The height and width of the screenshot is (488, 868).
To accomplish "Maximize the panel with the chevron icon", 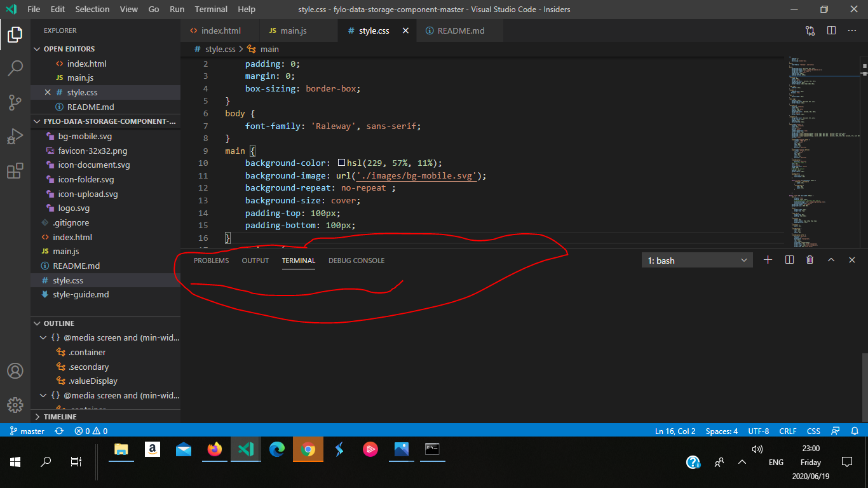I will 831,260.
